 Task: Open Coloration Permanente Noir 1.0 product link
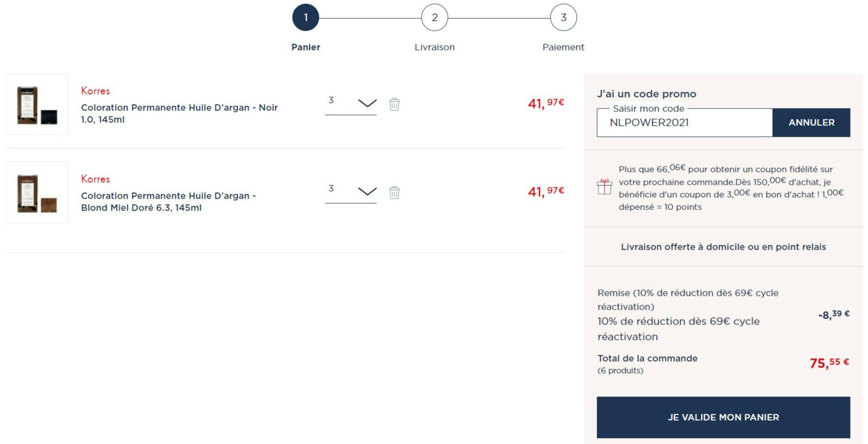tap(179, 113)
